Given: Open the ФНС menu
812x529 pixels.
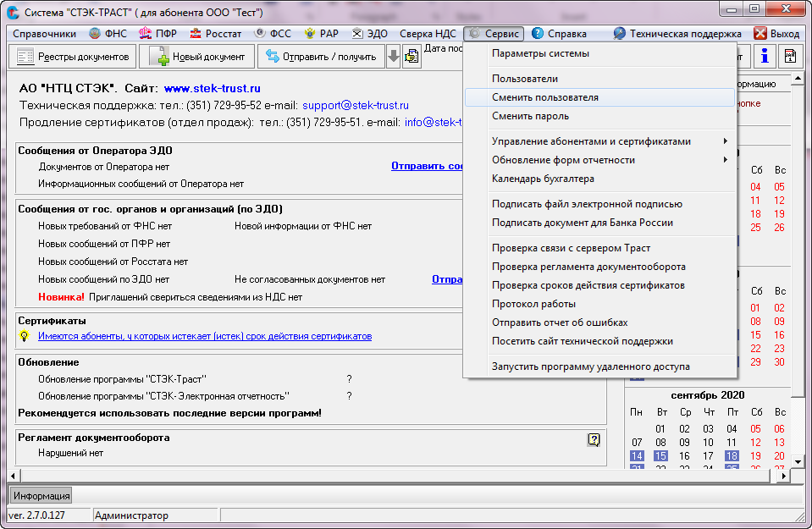Looking at the screenshot, I should point(108,34).
